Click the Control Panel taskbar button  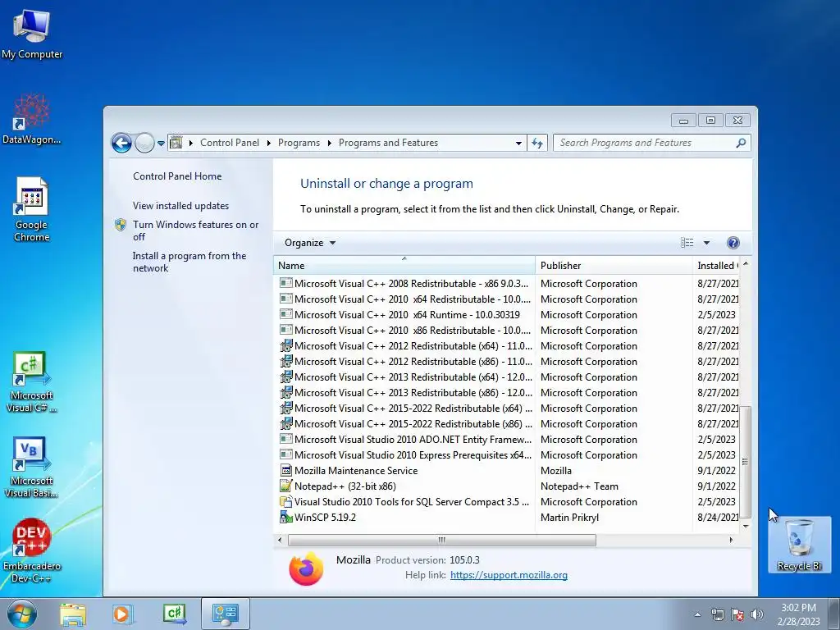click(225, 614)
